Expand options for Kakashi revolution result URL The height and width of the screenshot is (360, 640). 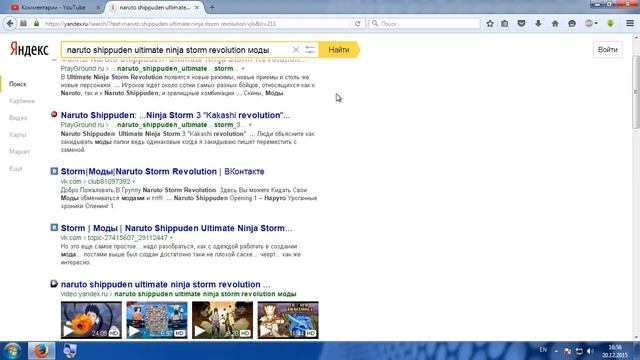[x=250, y=125]
